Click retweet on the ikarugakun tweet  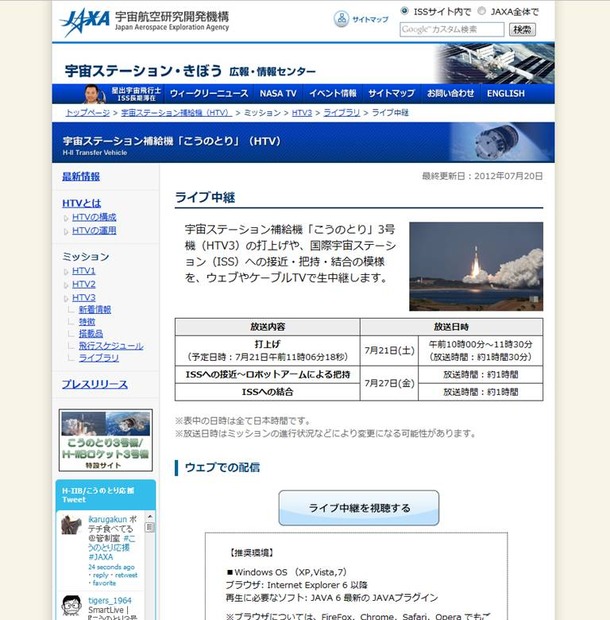tap(126, 575)
